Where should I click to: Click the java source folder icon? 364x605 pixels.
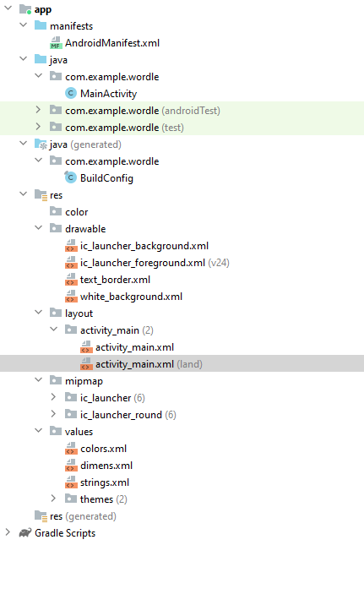[x=41, y=59]
